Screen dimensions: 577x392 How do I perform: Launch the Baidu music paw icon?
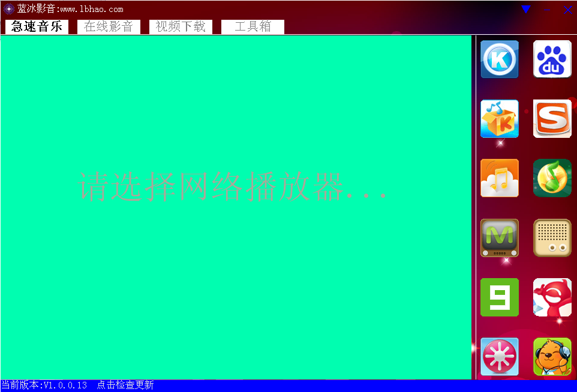click(x=552, y=59)
